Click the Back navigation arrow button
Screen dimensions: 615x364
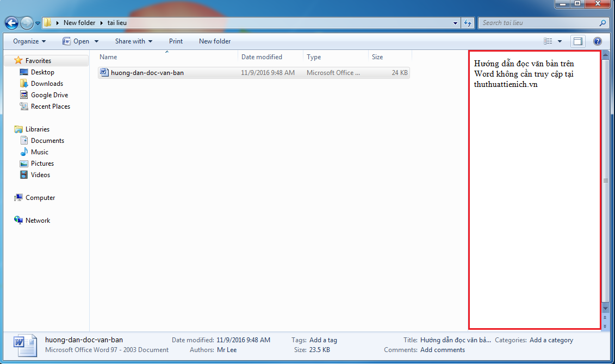click(x=12, y=23)
